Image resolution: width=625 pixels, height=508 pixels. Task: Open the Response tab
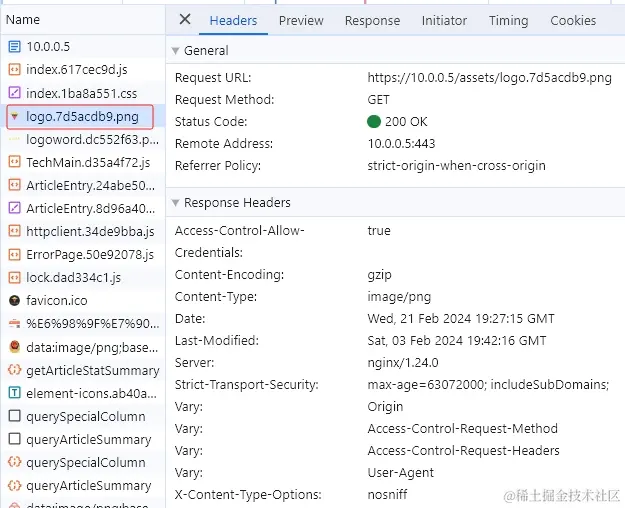[372, 20]
